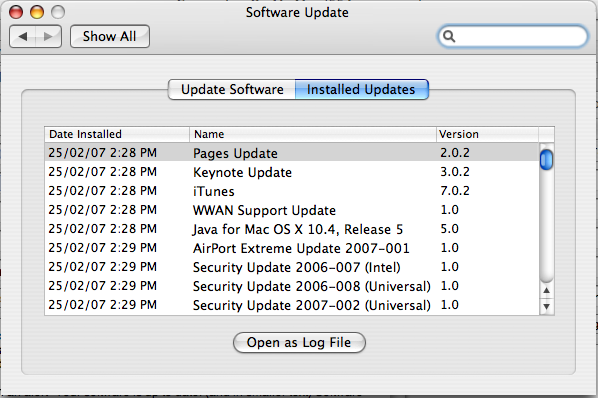The width and height of the screenshot is (598, 398).
Task: Go back with the left arrow button
Action: click(23, 37)
